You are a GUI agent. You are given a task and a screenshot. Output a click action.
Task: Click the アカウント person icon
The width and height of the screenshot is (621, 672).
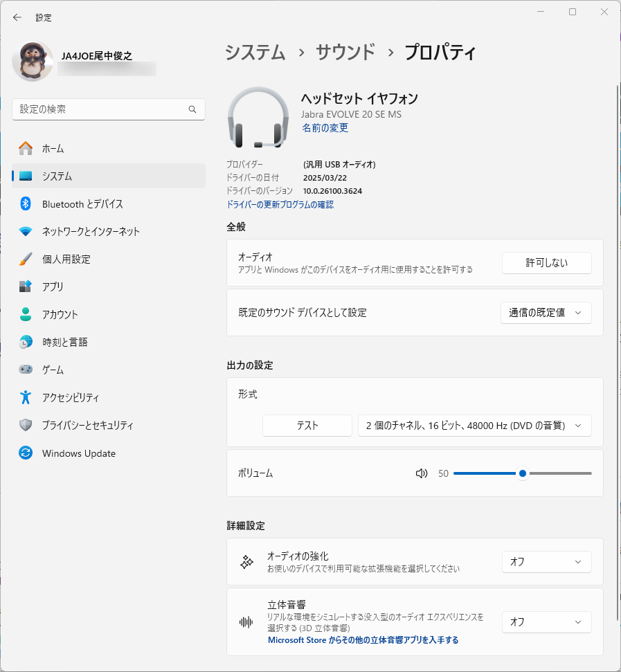click(x=26, y=314)
